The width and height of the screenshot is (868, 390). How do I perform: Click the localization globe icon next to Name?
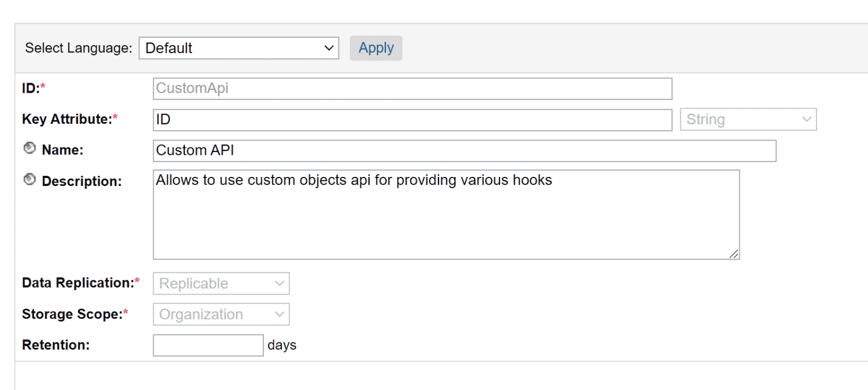tap(29, 148)
